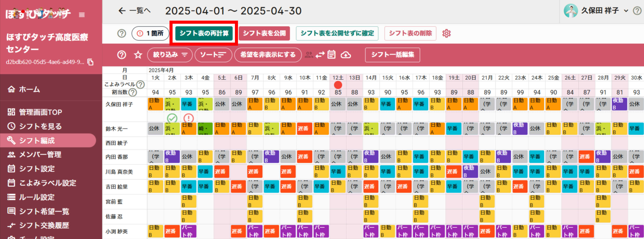The height and width of the screenshot is (239, 644).
Task: Open the hamburger menu beside the logo
Action: 82,15
